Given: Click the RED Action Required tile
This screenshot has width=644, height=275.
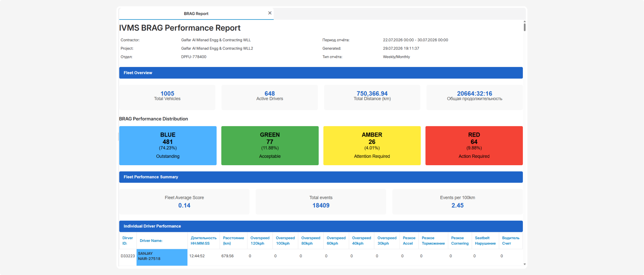Looking at the screenshot, I should click(474, 146).
